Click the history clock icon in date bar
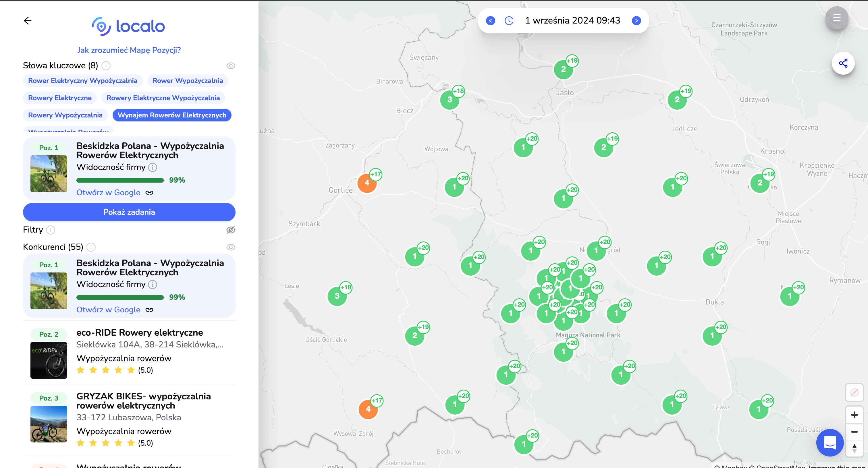Screen dimensions: 868x468 (509, 21)
